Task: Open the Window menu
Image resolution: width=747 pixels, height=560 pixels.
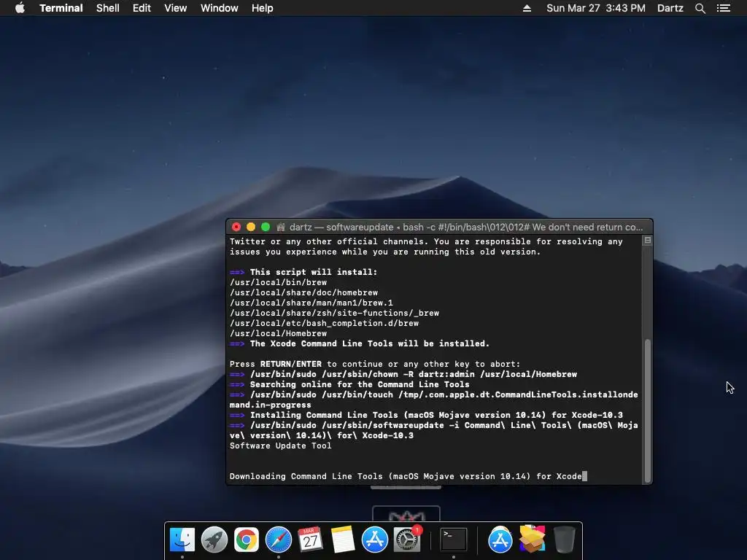Action: pos(219,8)
